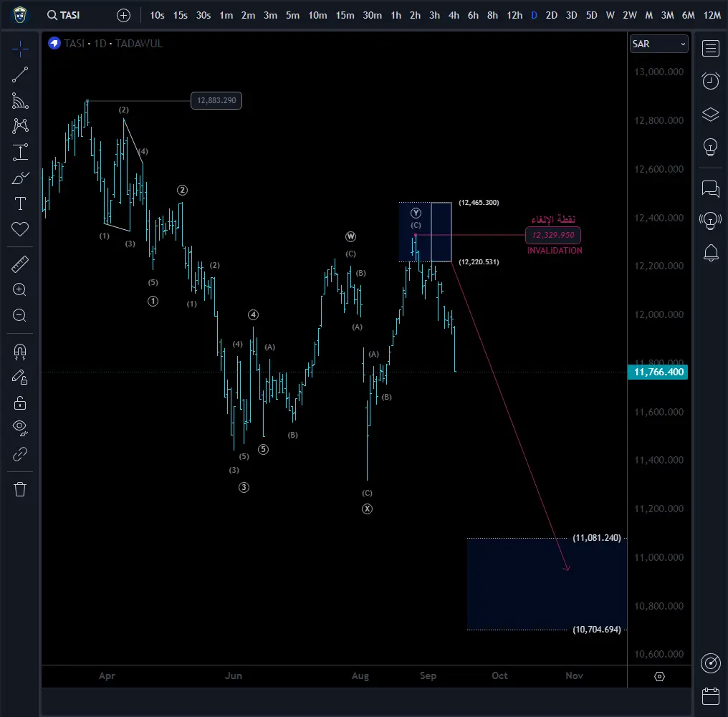Click the go-to target icon at bottom right
728x717 pixels.
click(x=710, y=663)
